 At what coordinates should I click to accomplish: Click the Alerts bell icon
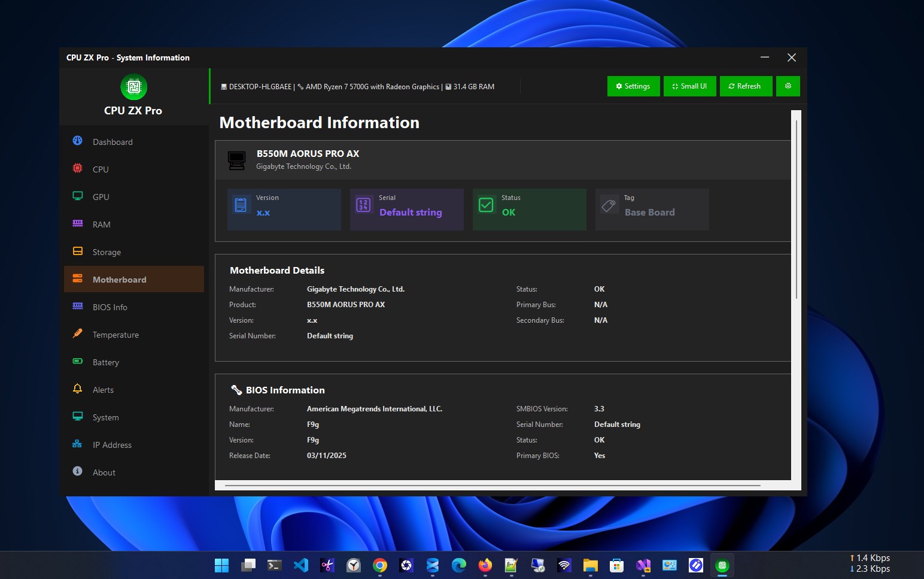[x=78, y=389]
